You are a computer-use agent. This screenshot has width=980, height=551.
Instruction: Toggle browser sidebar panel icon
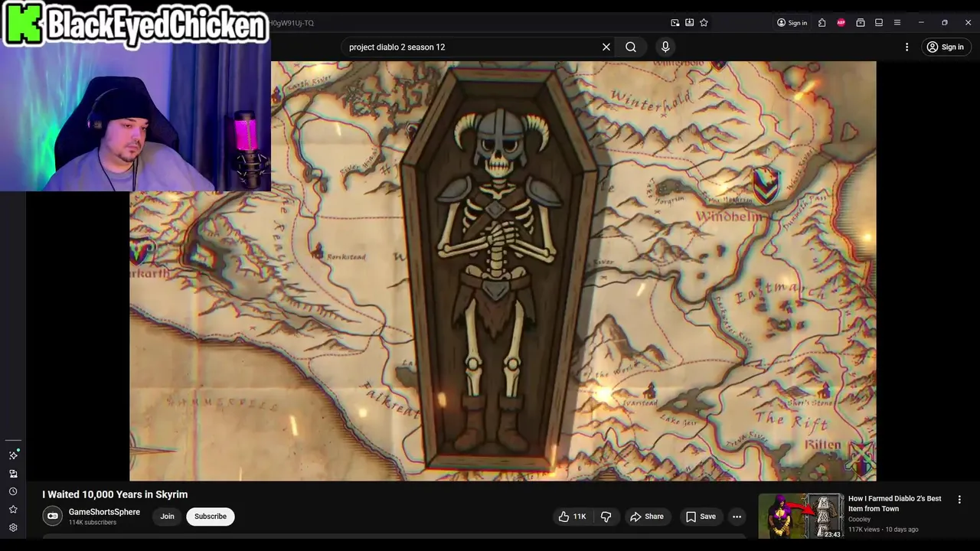tap(879, 23)
